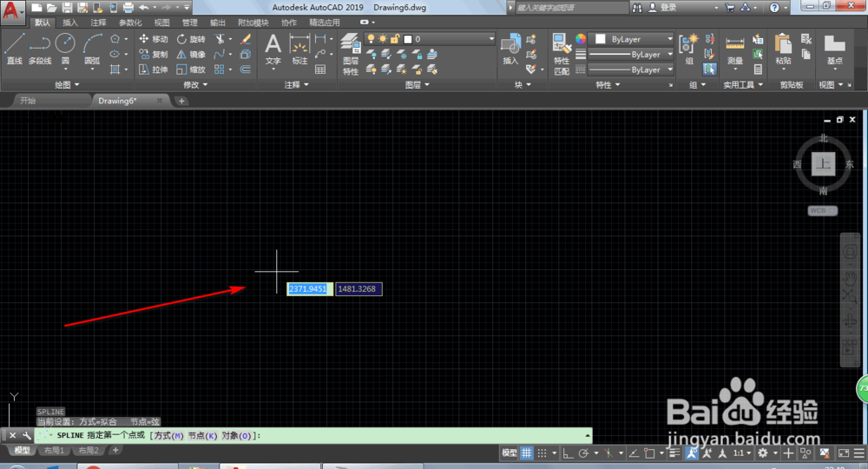Image resolution: width=868 pixels, height=469 pixels.
Task: Click the 拉伸 (Stretch) tool
Action: point(154,69)
